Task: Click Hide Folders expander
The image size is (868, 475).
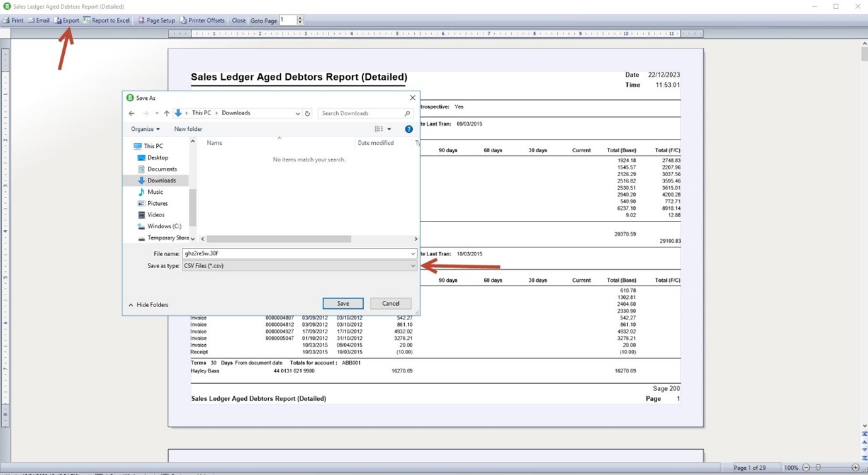Action: coord(149,305)
